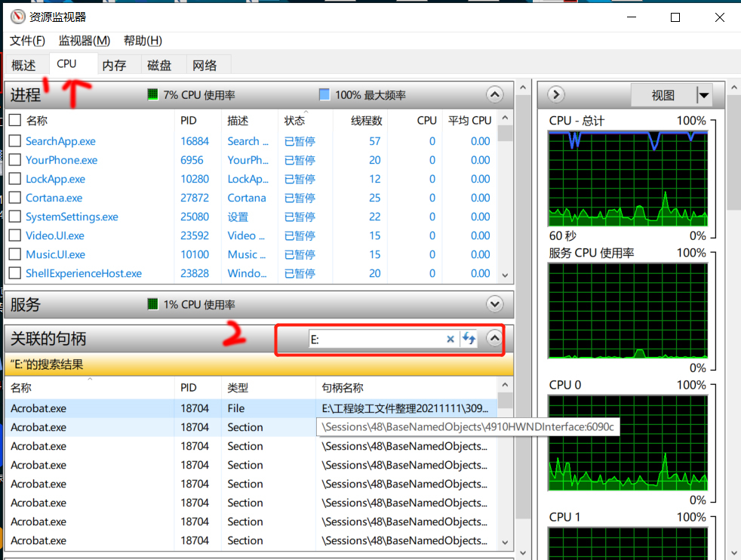
Task: Clear the handle search box with X icon
Action: tap(450, 340)
